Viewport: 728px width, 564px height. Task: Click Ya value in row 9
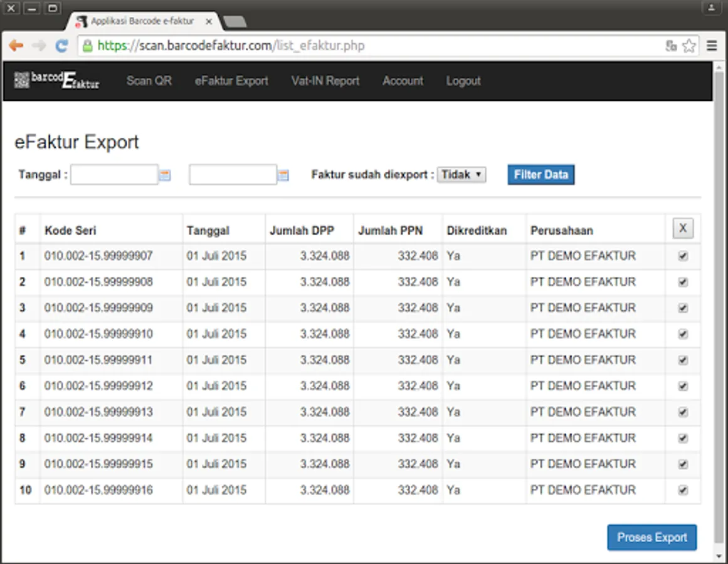tap(453, 464)
